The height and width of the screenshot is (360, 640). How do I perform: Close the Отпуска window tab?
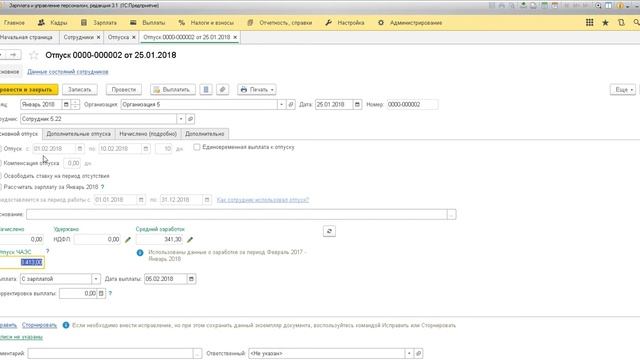pos(133,37)
